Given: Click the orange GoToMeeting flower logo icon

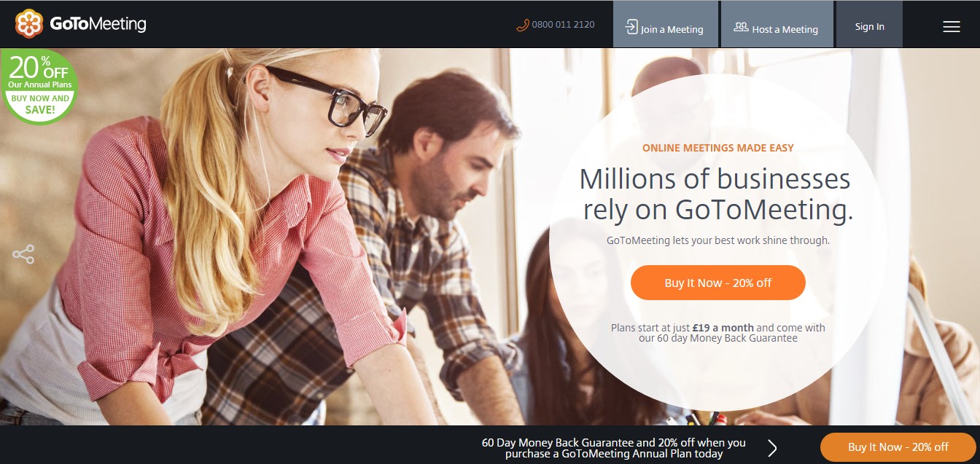Looking at the screenshot, I should (29, 24).
